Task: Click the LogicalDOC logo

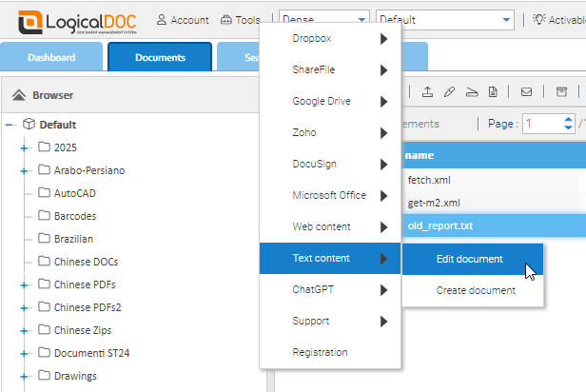Action: coord(77,23)
